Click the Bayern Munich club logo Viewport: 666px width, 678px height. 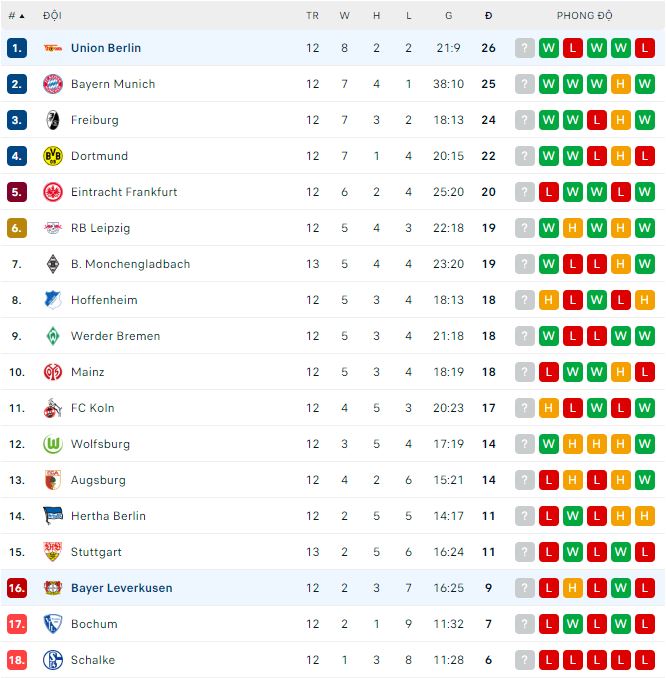(53, 84)
